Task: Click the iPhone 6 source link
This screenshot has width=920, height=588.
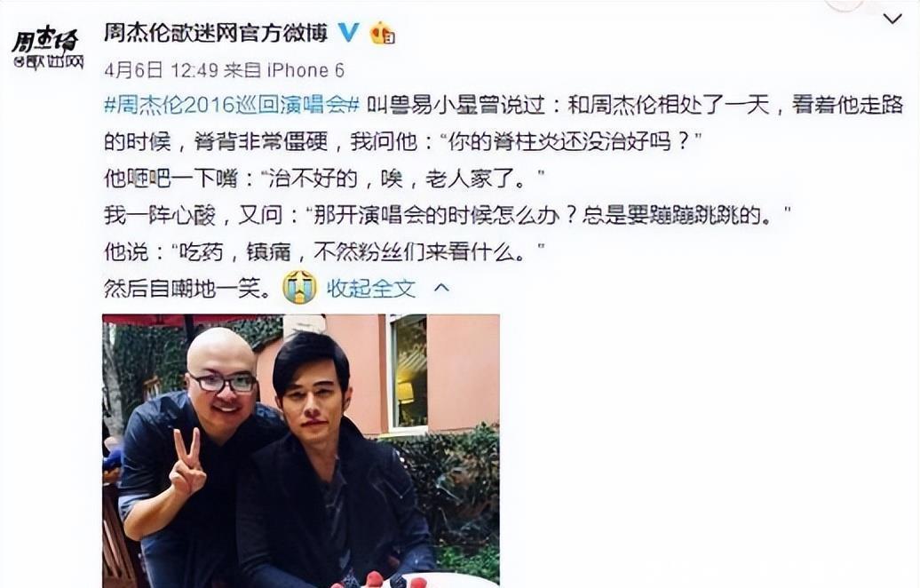Action: pyautogui.click(x=305, y=70)
